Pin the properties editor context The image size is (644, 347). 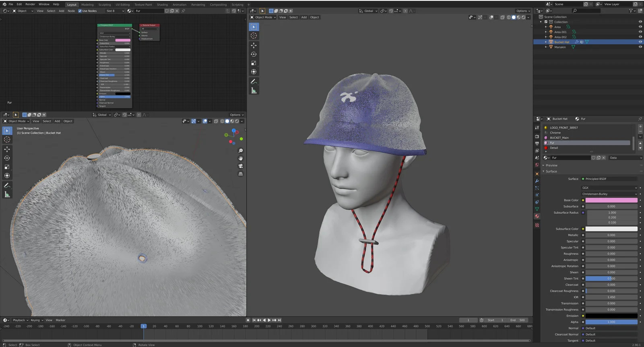640,119
